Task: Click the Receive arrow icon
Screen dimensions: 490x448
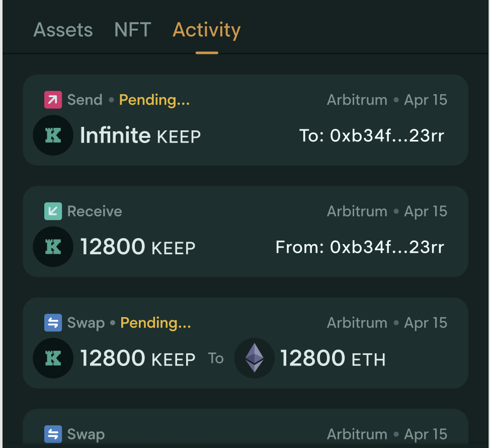Action: (53, 211)
